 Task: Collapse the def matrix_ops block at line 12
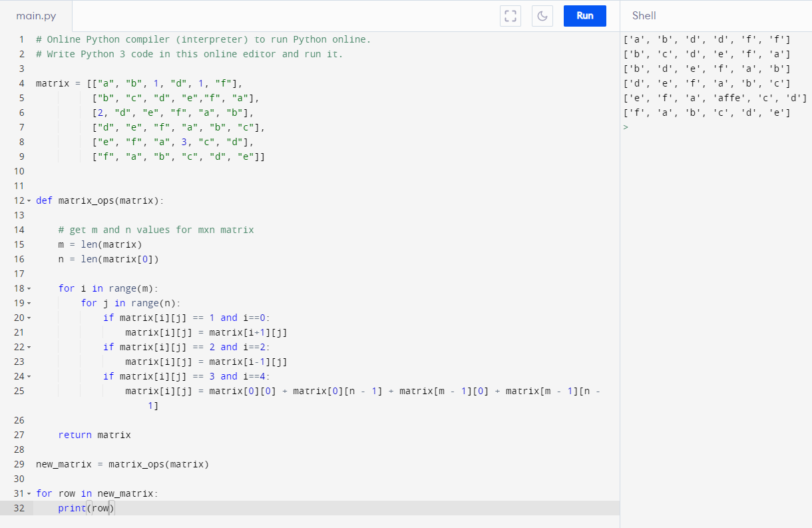pyautogui.click(x=29, y=200)
